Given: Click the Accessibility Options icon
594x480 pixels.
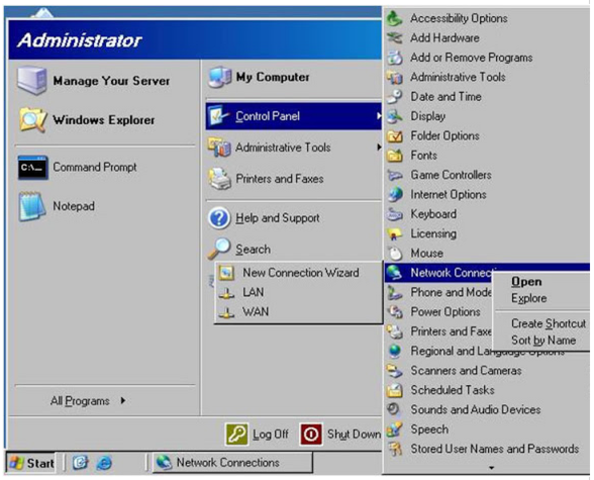Looking at the screenshot, I should coord(394,18).
